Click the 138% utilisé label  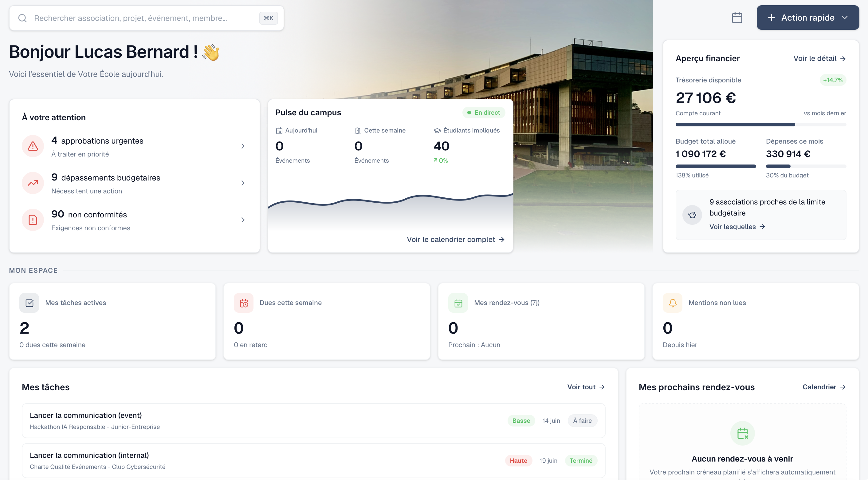click(692, 175)
